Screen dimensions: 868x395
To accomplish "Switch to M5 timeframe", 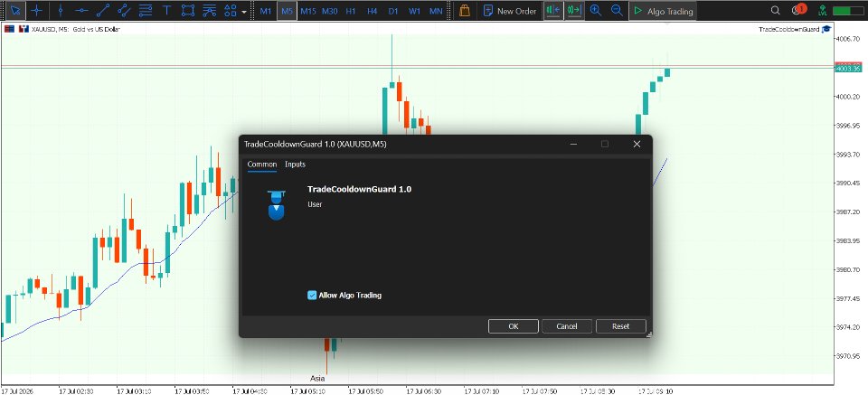I will [x=287, y=11].
